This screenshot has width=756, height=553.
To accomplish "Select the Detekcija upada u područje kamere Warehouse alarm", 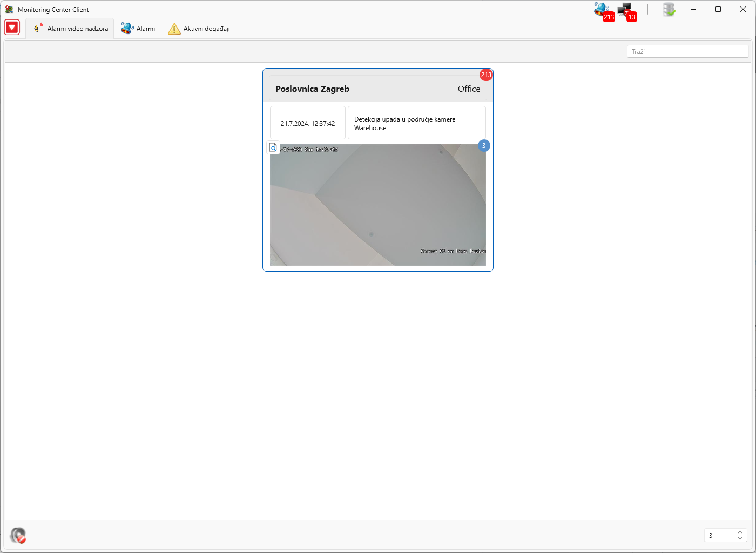I will [416, 123].
